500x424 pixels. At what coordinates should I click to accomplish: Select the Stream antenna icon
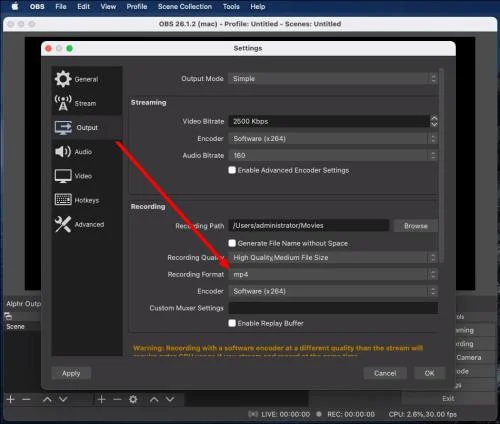(x=63, y=103)
